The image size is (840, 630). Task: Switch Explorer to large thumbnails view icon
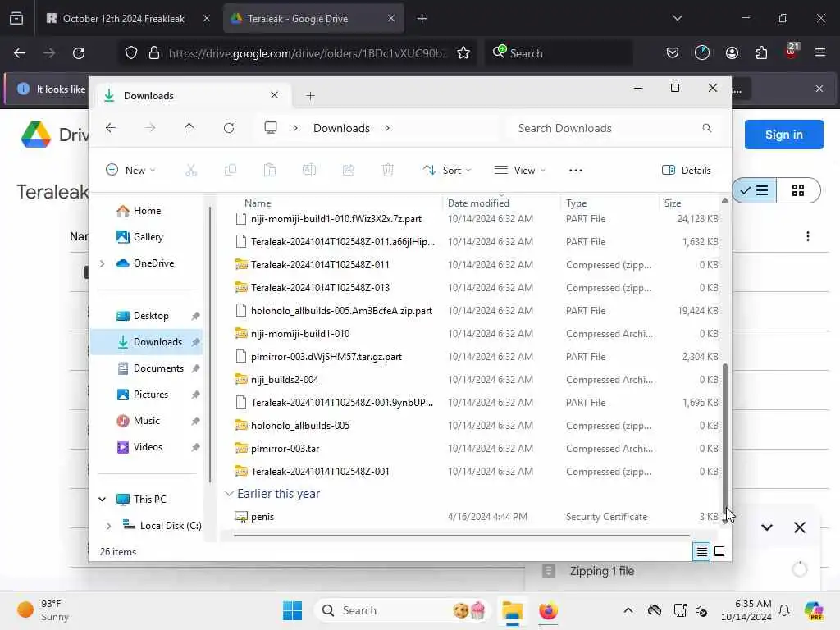click(719, 551)
